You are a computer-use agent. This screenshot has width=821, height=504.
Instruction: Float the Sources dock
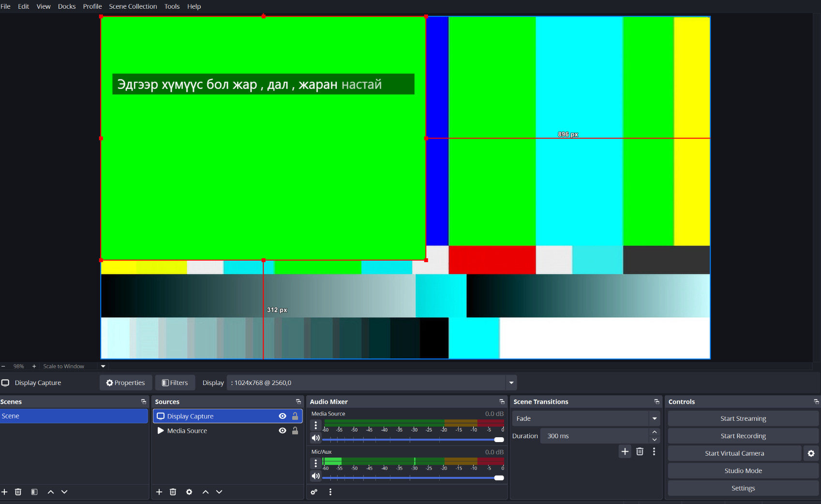(x=299, y=402)
